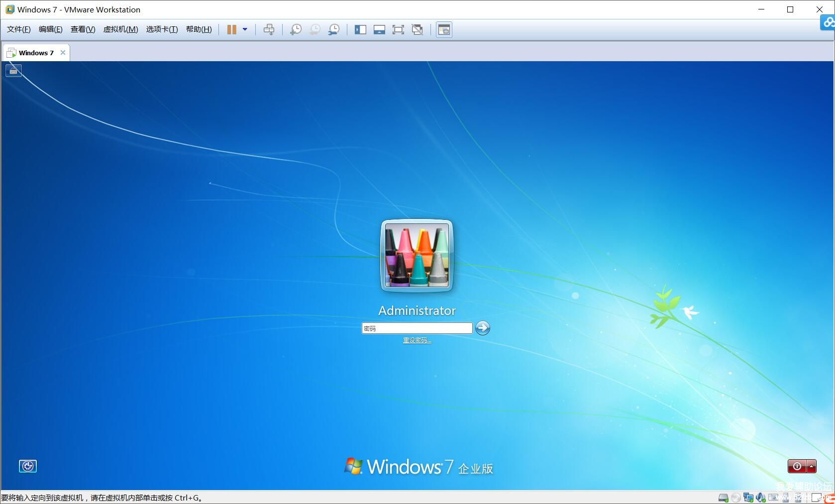Send Ctrl+Alt+Del to the virtual machine
The image size is (835, 504).
[269, 29]
